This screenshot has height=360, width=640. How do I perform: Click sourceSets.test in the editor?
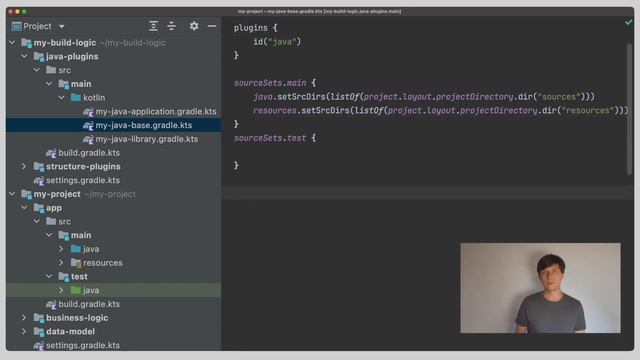[x=270, y=138]
